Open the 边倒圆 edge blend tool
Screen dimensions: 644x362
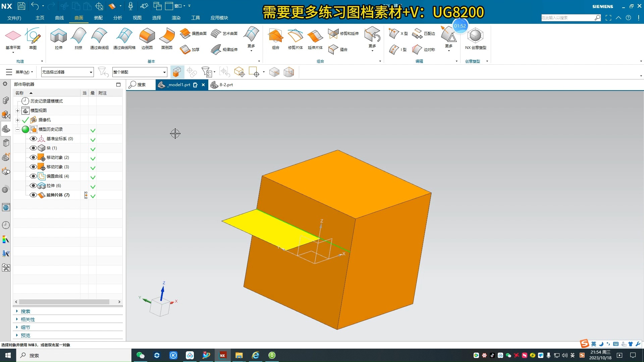click(x=147, y=39)
